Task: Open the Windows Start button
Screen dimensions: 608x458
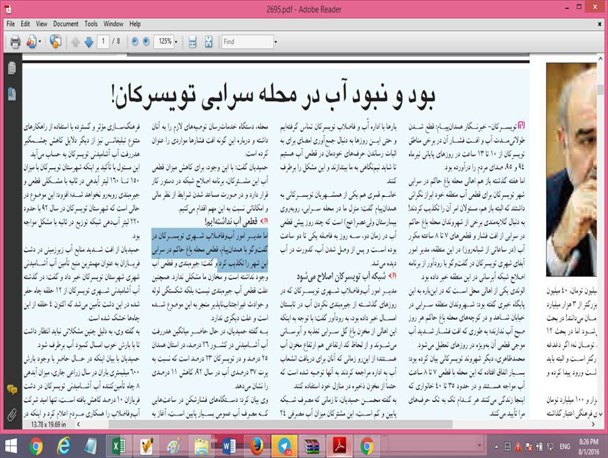Action: pyautogui.click(x=10, y=446)
